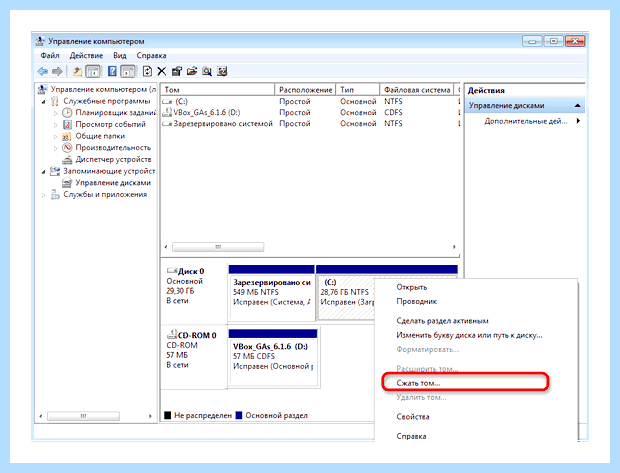The image size is (620, 473).
Task: Collapse the Управление дисками actions section arrow
Action: coord(578,106)
